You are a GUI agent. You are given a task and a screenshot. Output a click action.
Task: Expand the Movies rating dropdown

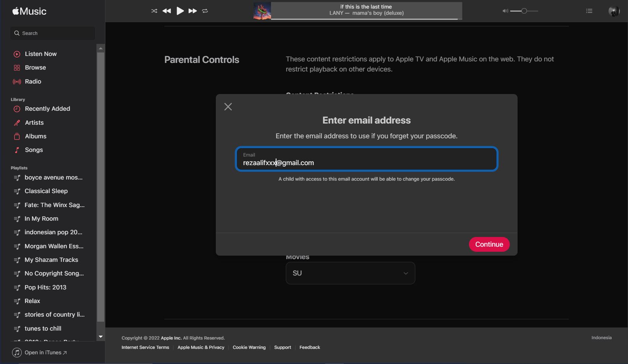click(x=350, y=273)
